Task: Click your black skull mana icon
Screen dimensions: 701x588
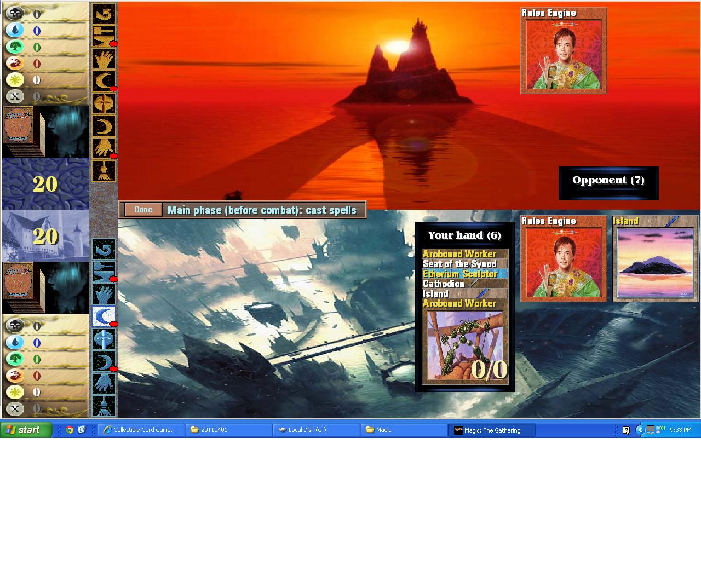Action: tap(15, 326)
